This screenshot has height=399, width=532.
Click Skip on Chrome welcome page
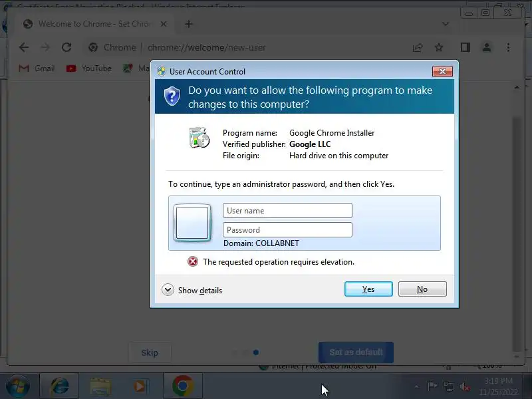point(150,353)
